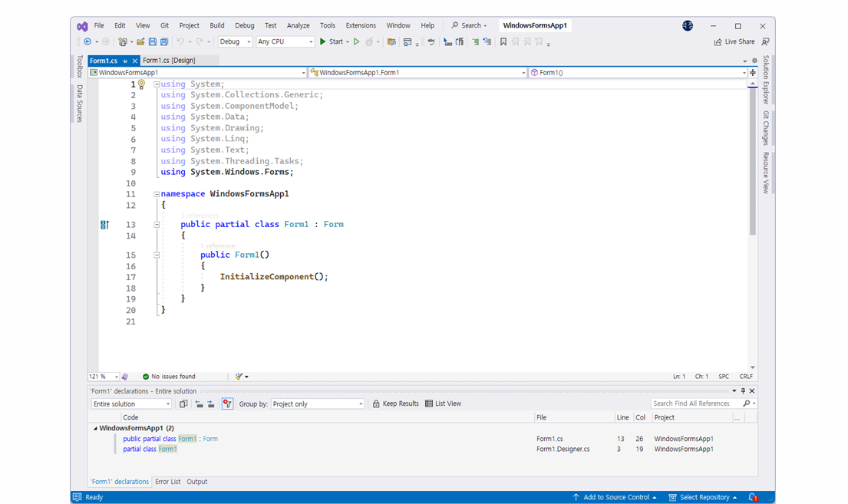Close the Form1.cs tab
Viewport: 848px width, 504px height.
click(x=134, y=61)
